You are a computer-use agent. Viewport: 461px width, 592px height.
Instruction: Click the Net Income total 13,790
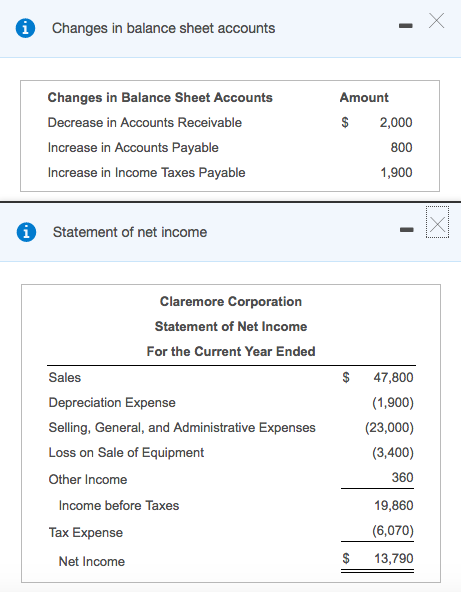tap(394, 558)
